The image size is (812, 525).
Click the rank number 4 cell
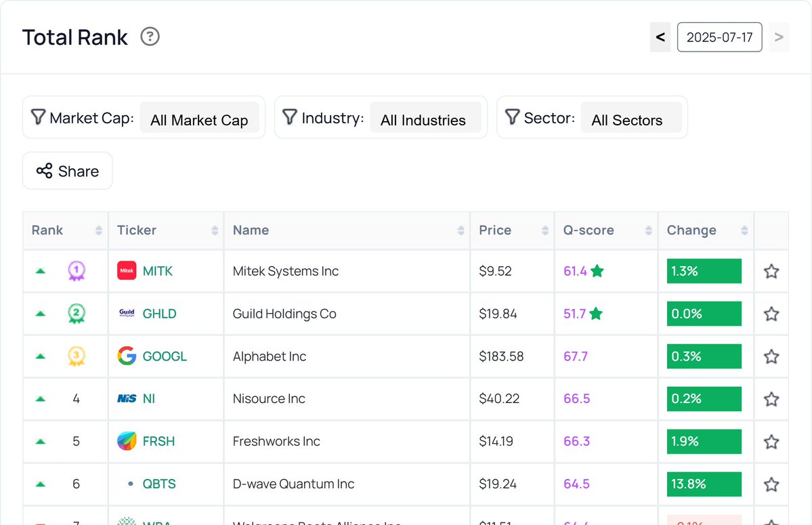(76, 399)
